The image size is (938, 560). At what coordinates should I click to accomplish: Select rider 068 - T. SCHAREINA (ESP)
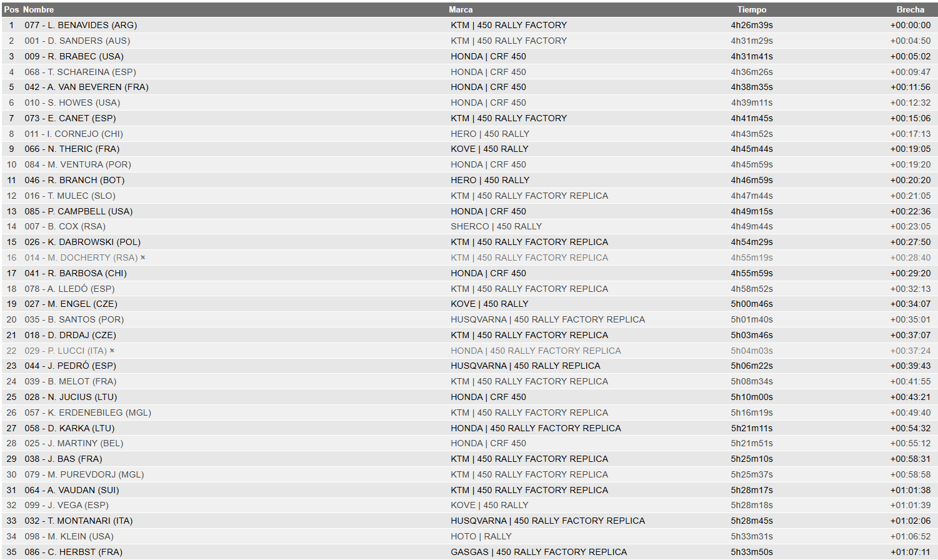80,72
